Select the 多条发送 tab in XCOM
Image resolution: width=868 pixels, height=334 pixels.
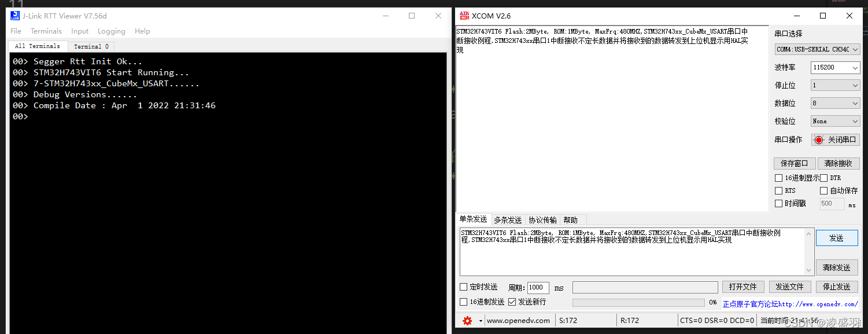(508, 220)
